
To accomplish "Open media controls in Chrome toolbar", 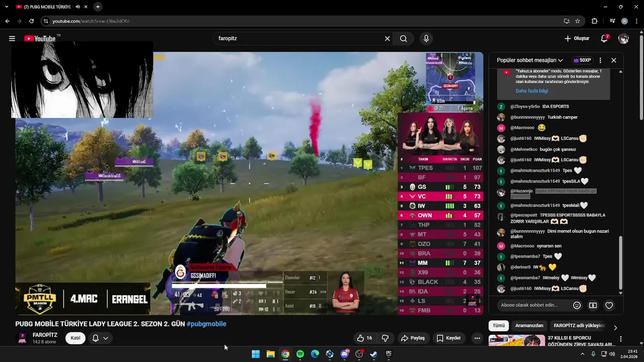I will point(612,21).
